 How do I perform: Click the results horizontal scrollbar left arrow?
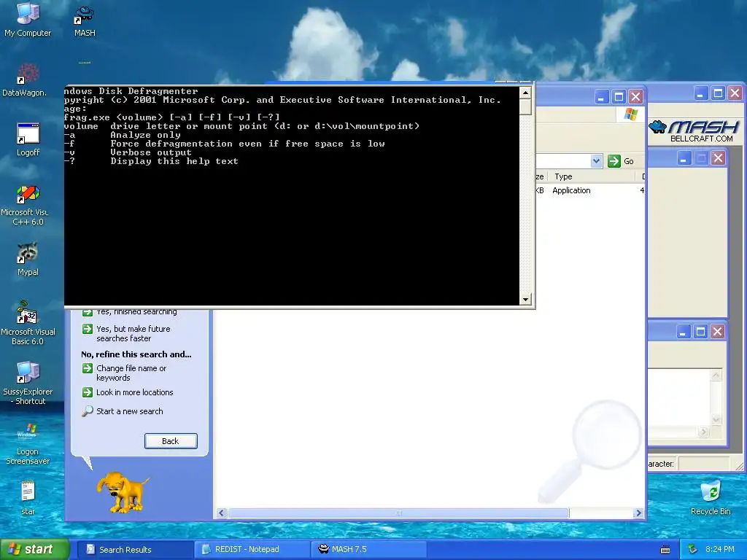222,513
